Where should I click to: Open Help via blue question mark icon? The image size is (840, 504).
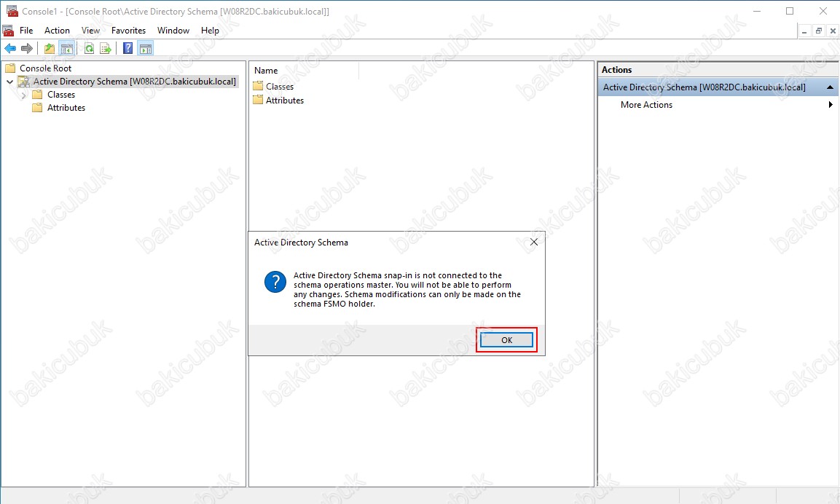(128, 49)
